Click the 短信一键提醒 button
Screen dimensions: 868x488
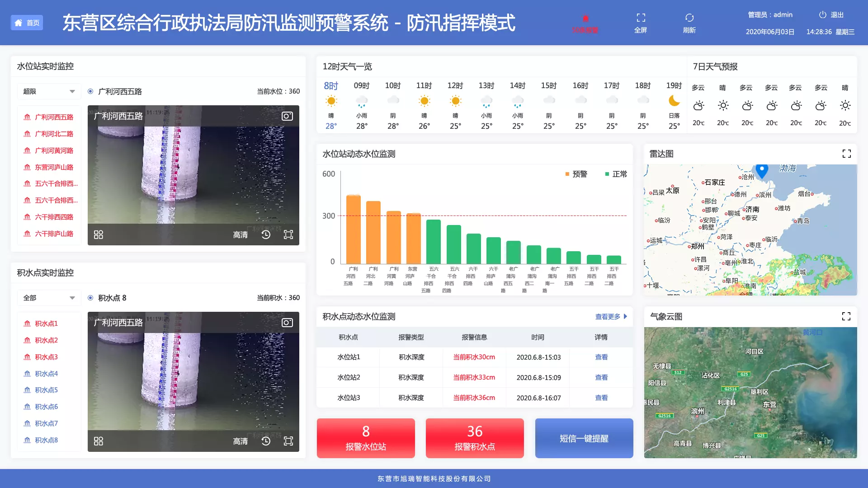pos(584,438)
